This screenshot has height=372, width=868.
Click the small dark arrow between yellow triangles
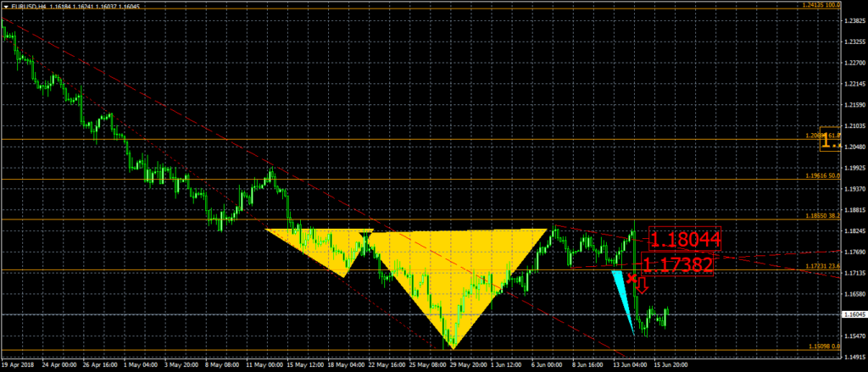[x=365, y=235]
